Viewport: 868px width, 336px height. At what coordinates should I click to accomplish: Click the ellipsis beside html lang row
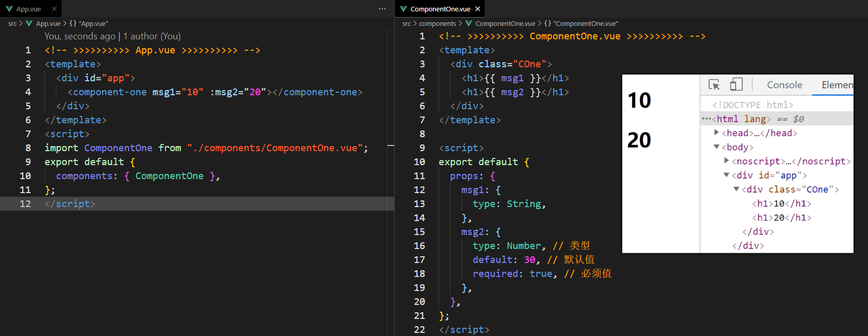point(706,119)
